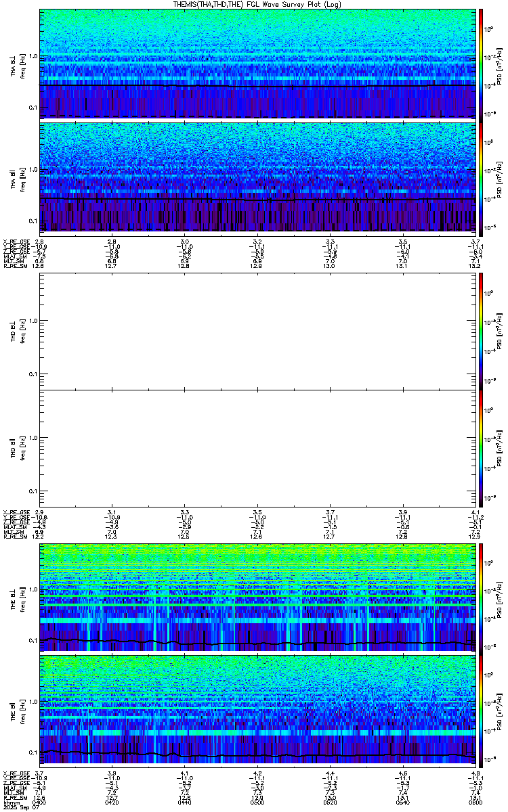Screen dimensions: 508x812
Task: Click the black trace line in the THE B⊥ panel
Action: [x=257, y=644]
